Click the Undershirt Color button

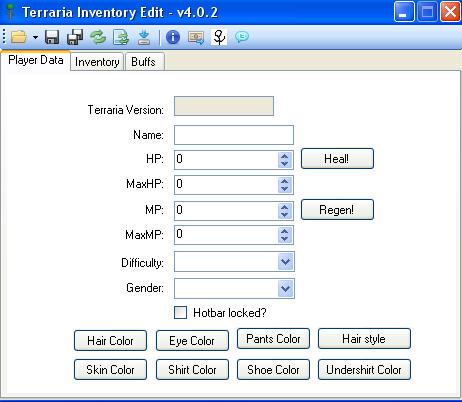coord(364,370)
